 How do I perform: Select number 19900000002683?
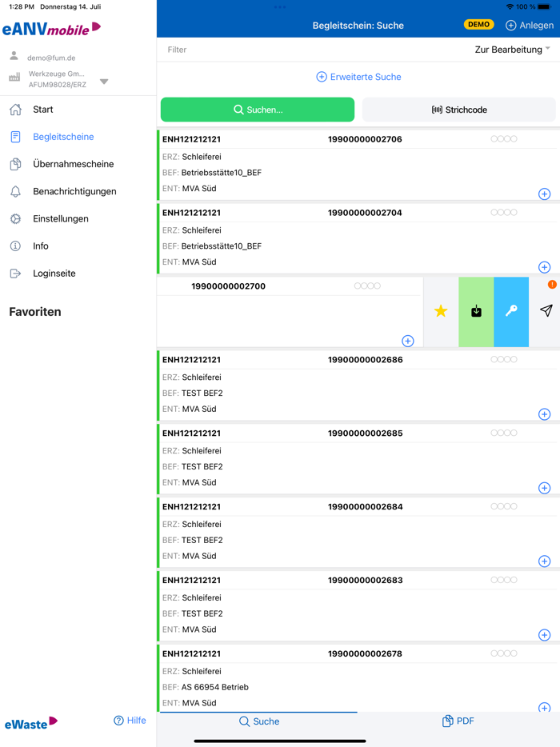pos(365,581)
